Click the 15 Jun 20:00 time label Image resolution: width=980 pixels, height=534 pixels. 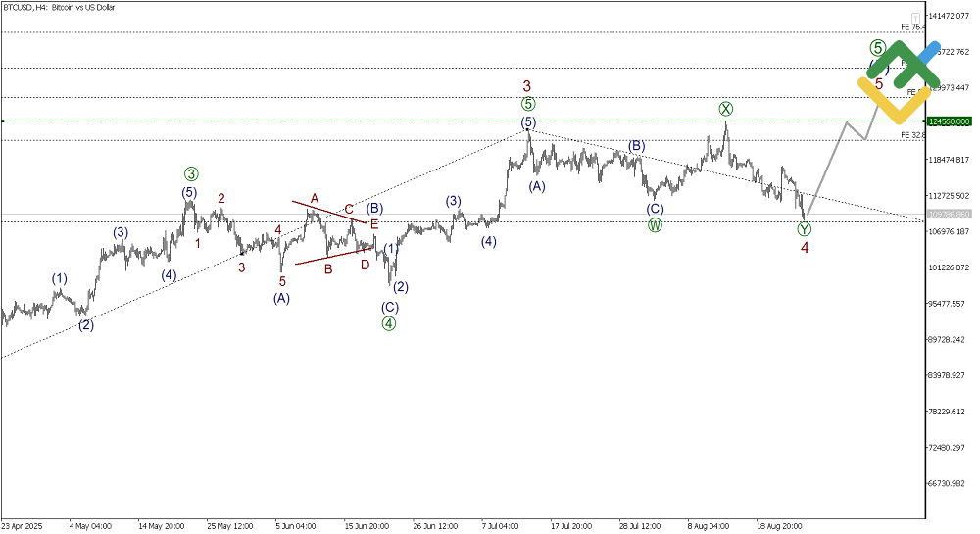click(x=367, y=526)
